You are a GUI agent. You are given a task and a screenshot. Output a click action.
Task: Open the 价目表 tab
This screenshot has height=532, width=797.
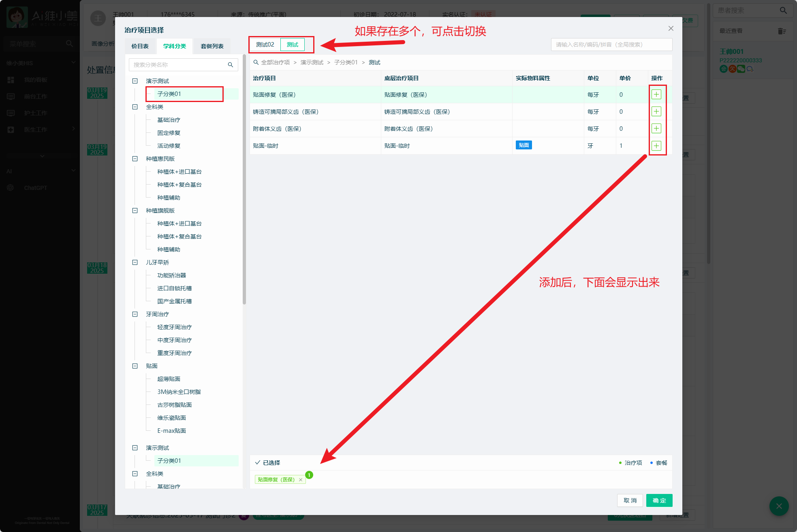[140, 46]
